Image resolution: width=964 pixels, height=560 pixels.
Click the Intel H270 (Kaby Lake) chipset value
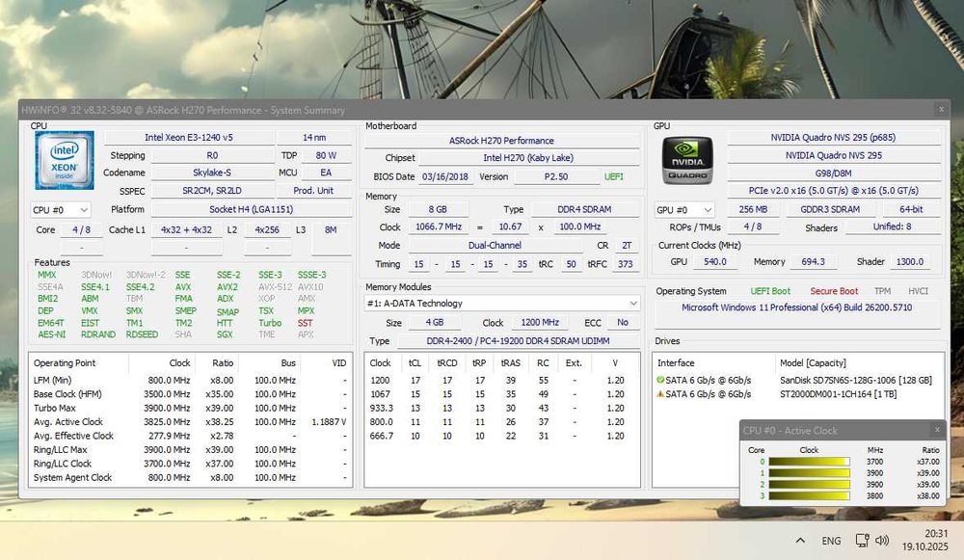(528, 158)
